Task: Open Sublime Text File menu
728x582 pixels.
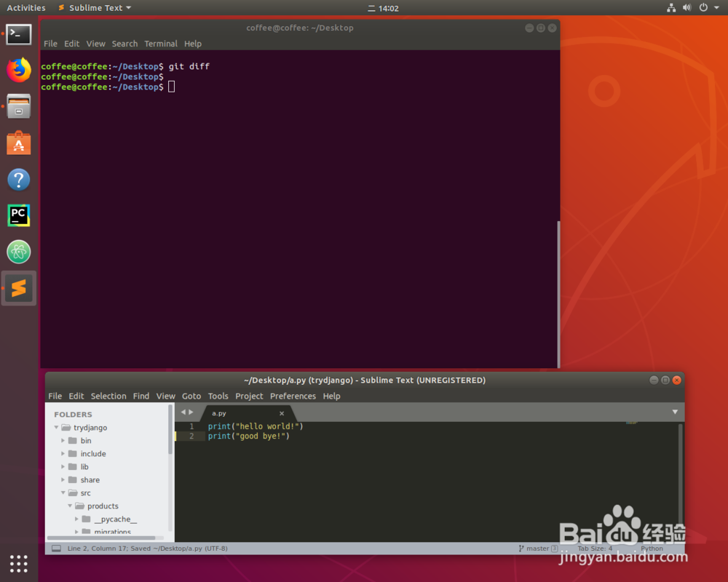Action: [55, 396]
